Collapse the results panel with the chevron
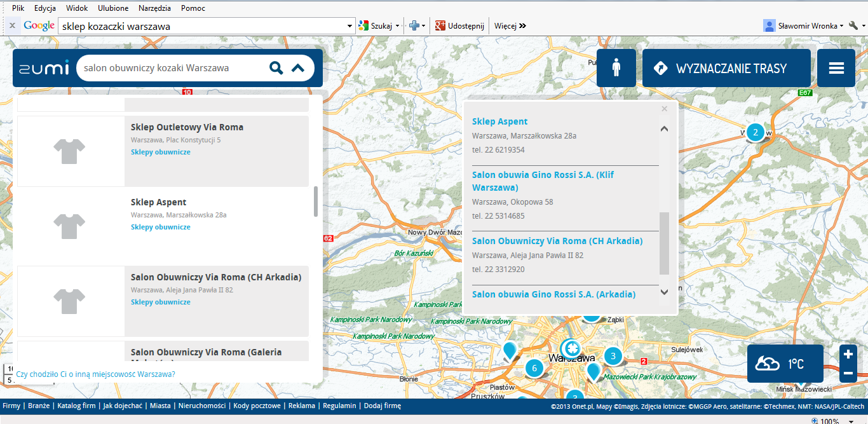 tap(298, 68)
